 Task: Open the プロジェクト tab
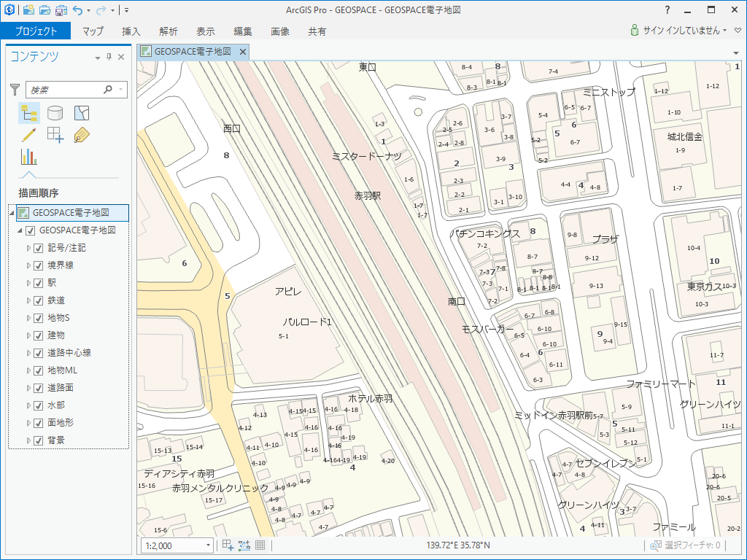(36, 31)
